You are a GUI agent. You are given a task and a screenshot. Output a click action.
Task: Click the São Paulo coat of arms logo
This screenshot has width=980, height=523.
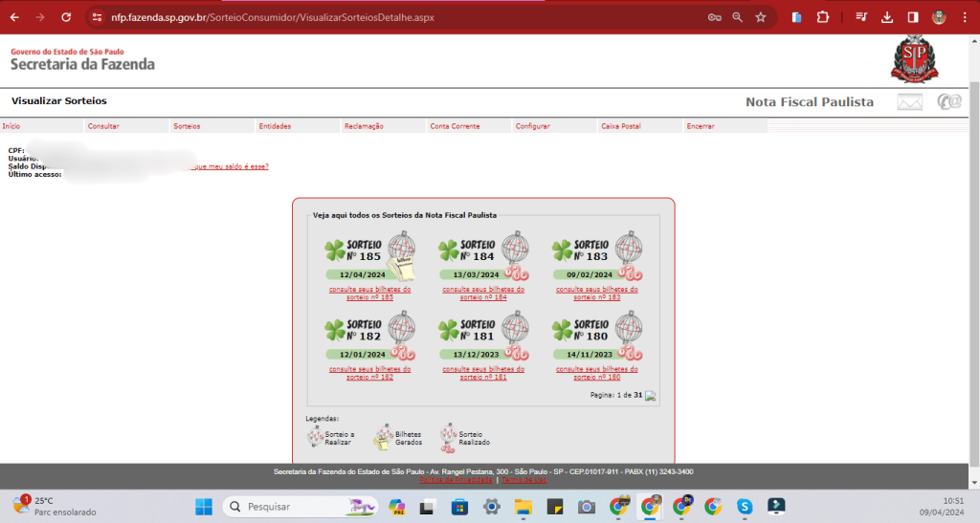(915, 59)
